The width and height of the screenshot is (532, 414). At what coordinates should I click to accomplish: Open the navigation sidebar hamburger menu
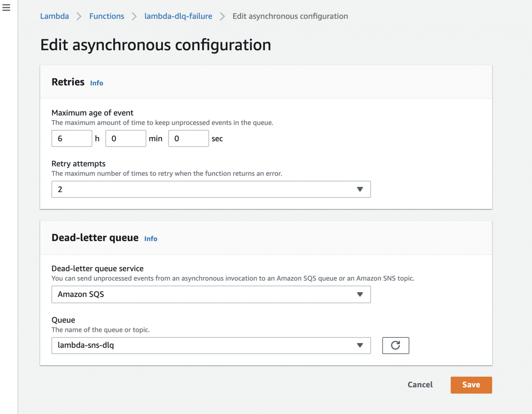tap(6, 7)
